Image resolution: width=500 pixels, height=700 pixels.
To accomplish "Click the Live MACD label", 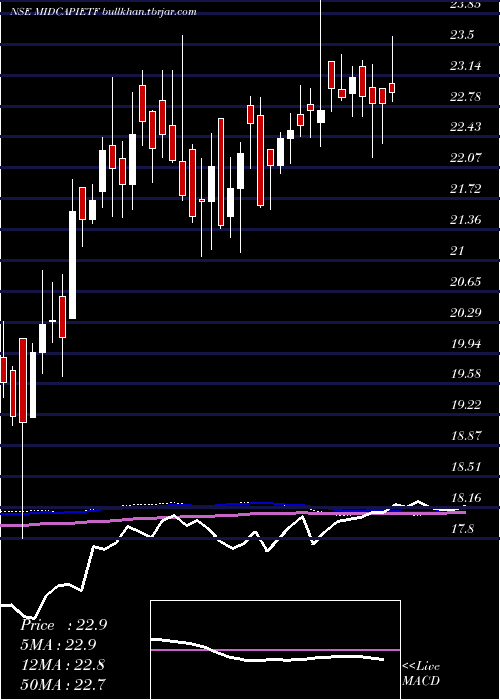I will click(421, 674).
